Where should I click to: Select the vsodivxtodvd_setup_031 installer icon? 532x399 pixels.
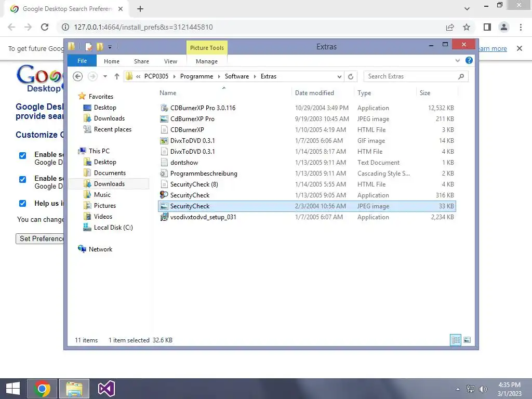click(164, 217)
